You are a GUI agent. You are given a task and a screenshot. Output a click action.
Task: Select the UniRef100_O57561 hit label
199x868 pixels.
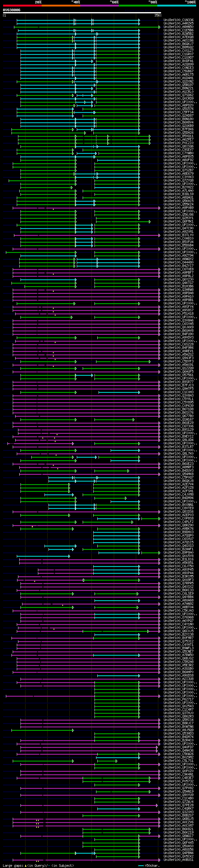pos(178,375)
